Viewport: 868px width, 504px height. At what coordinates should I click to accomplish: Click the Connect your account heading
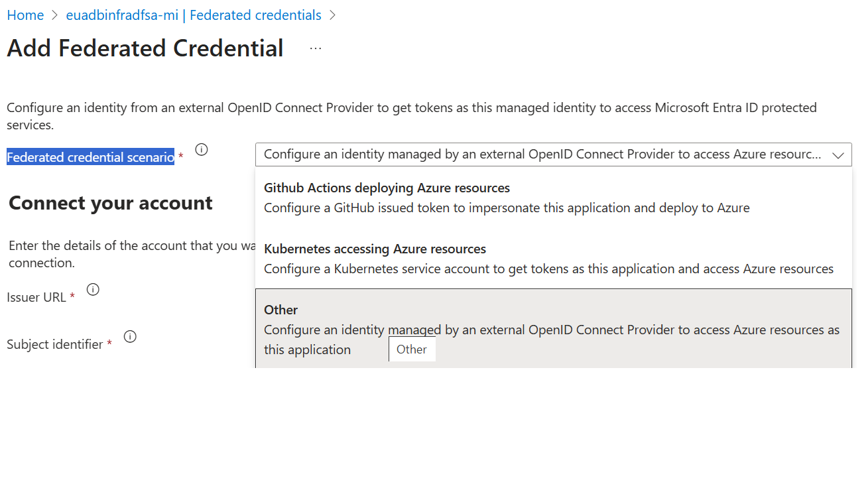coord(110,202)
